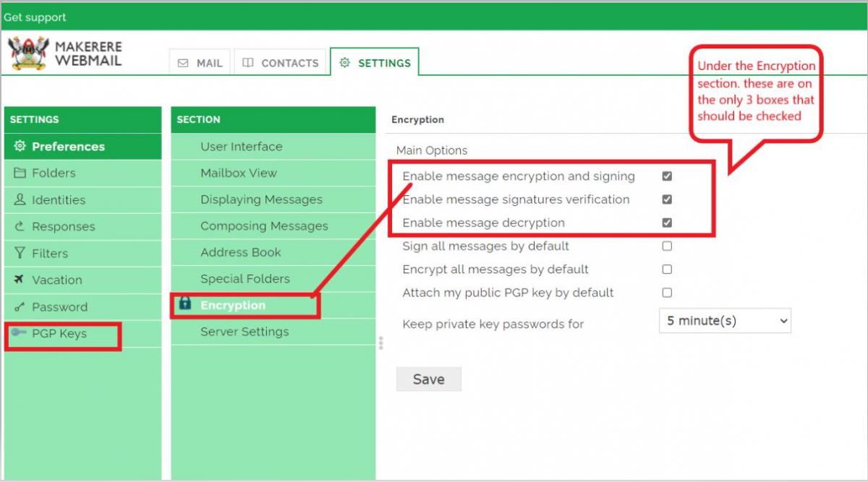868x482 pixels.
Task: Open the PGP Keys settings entry
Action: click(x=83, y=334)
